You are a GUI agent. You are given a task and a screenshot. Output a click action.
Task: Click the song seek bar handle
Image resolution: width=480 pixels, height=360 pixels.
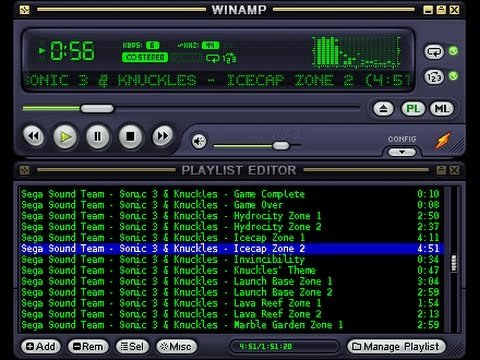pyautogui.click(x=97, y=108)
